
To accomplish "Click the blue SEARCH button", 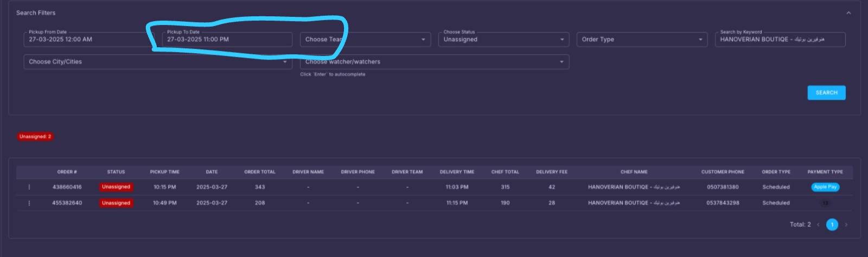I will [826, 93].
